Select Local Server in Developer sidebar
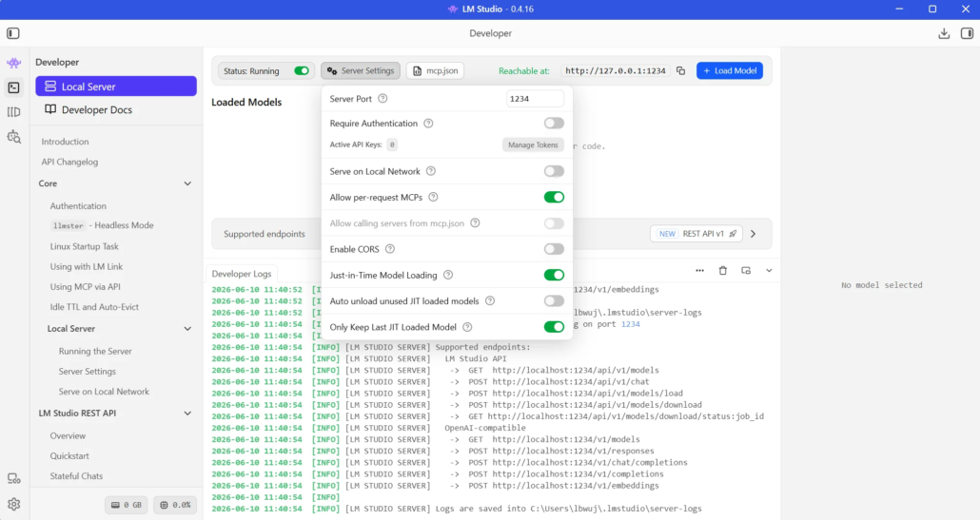 (116, 87)
